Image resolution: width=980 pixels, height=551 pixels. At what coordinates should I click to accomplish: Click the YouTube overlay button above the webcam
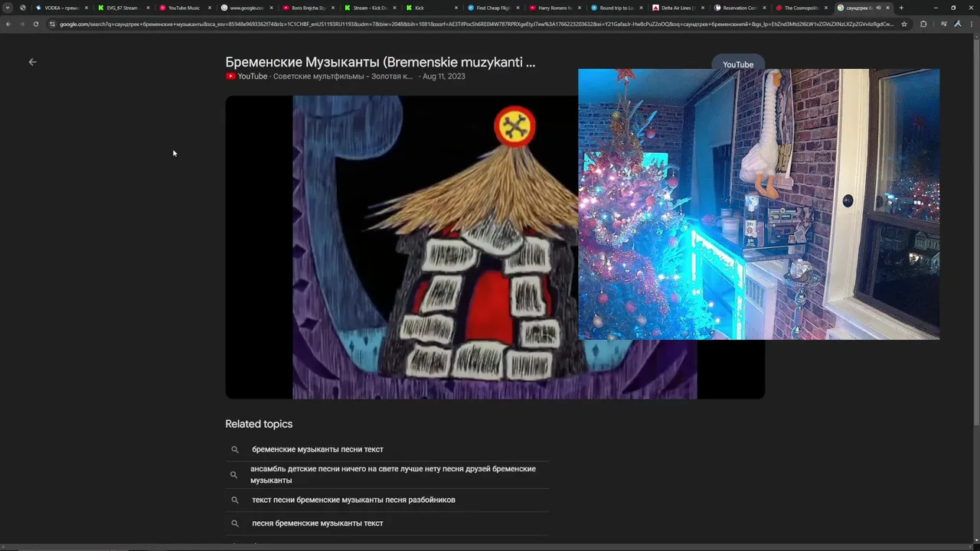[738, 64]
